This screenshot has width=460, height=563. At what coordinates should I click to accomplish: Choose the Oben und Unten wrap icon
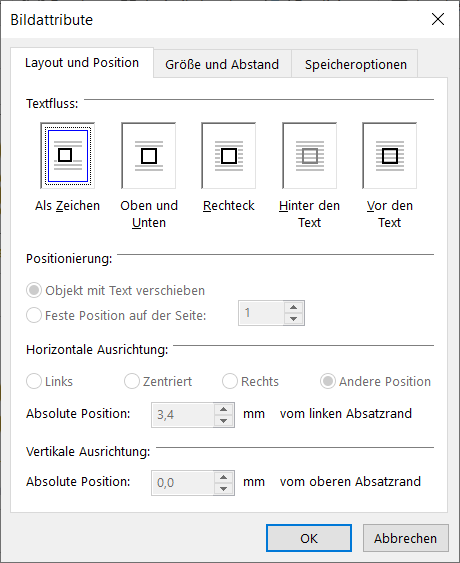pyautogui.click(x=149, y=156)
